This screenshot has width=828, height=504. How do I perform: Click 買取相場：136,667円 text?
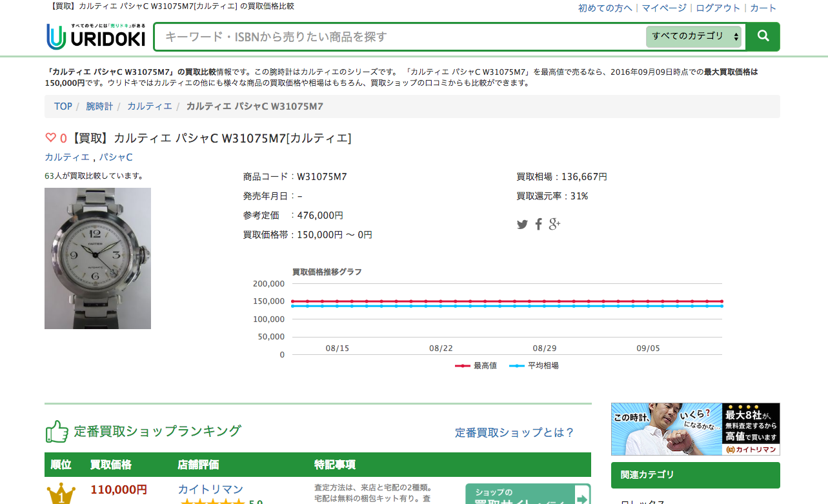pos(561,177)
